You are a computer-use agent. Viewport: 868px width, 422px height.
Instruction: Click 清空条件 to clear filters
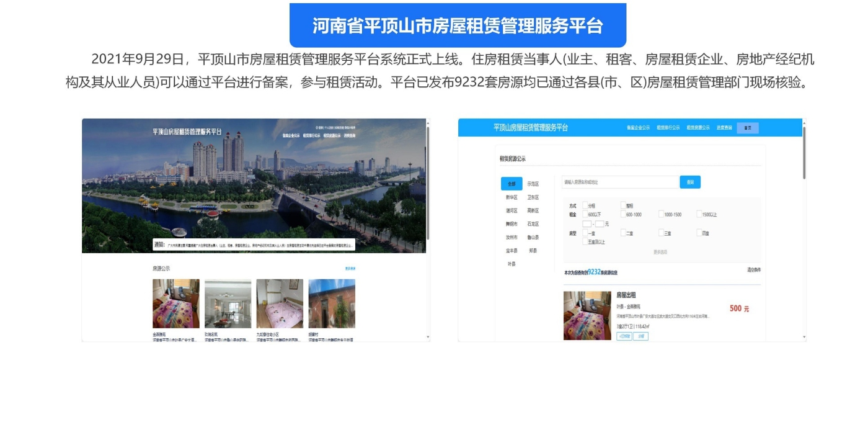(x=753, y=270)
